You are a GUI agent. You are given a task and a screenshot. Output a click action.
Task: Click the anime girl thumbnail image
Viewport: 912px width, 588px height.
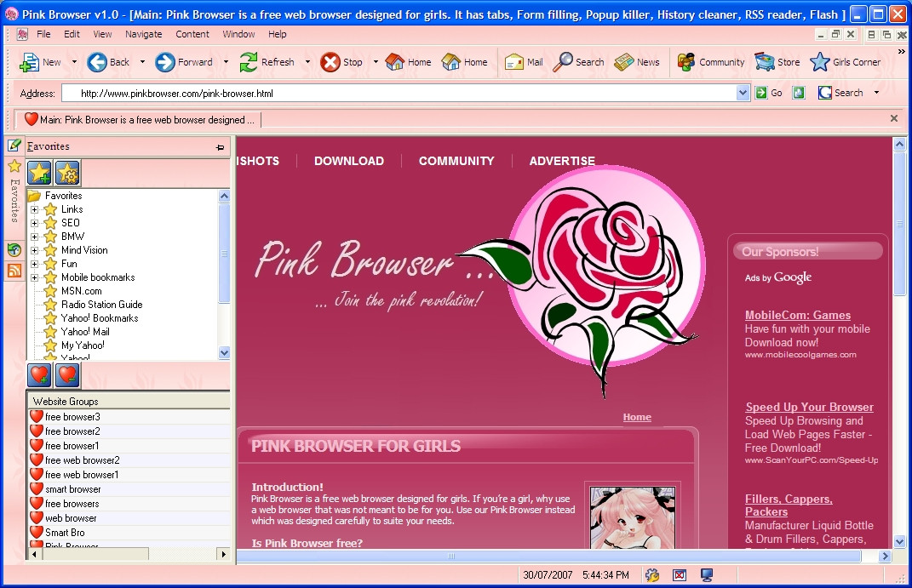coord(632,517)
